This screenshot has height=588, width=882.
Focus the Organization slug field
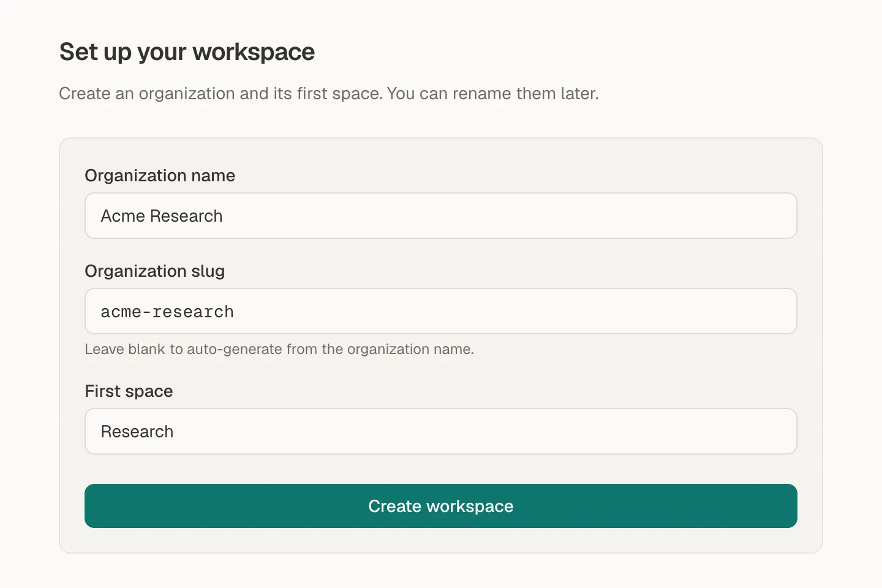(441, 311)
